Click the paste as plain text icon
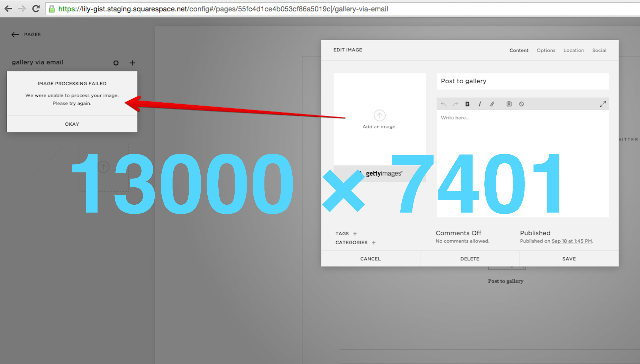The width and height of the screenshot is (640, 364). click(509, 104)
